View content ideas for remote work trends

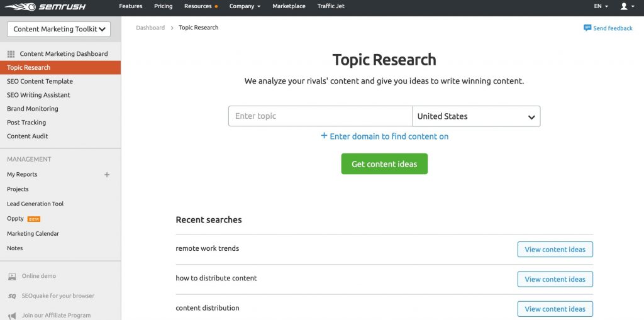(555, 250)
